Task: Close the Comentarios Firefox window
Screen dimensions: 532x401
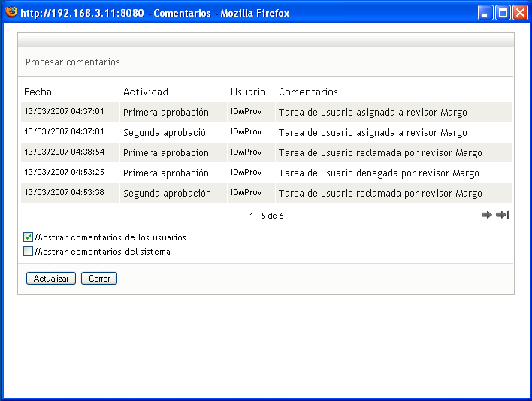Action: pyautogui.click(x=520, y=13)
